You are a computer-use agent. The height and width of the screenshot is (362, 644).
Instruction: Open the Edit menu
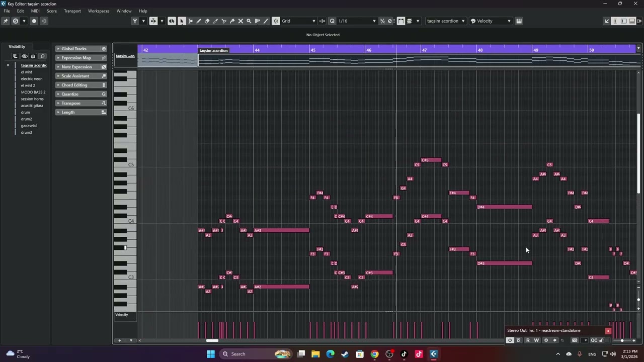coord(20,11)
